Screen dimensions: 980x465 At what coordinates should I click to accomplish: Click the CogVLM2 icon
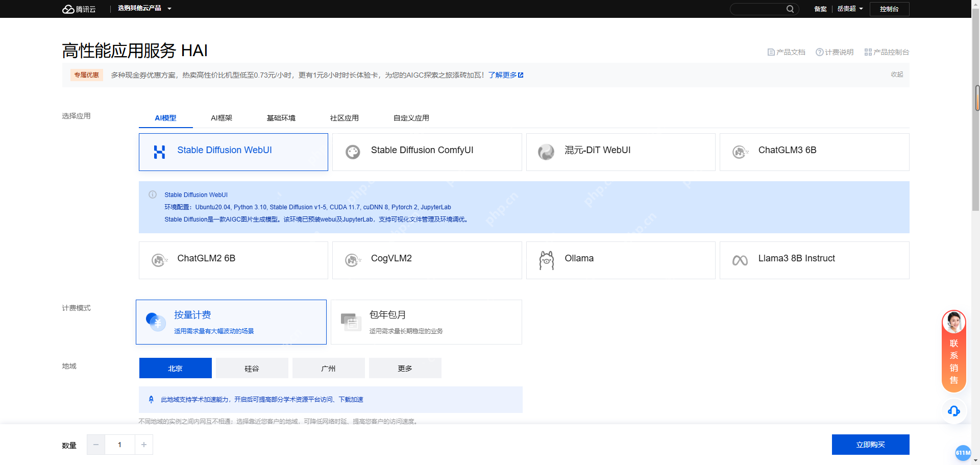353,260
